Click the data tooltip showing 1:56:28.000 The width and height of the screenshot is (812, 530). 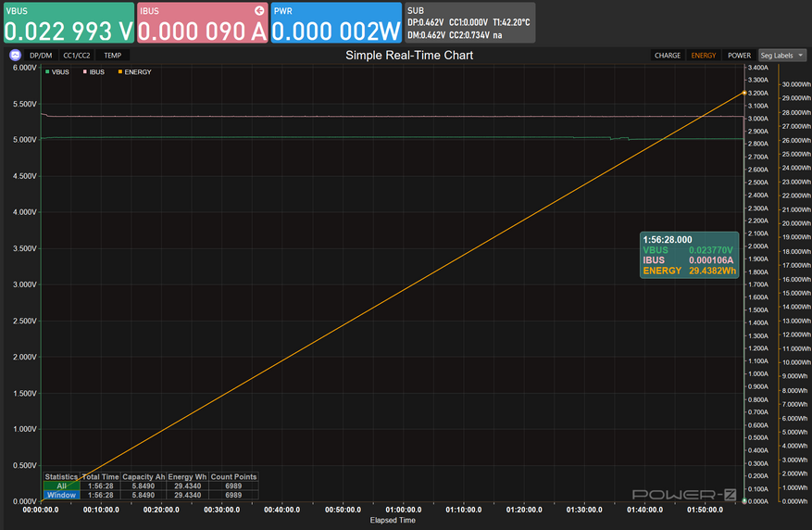click(x=690, y=255)
